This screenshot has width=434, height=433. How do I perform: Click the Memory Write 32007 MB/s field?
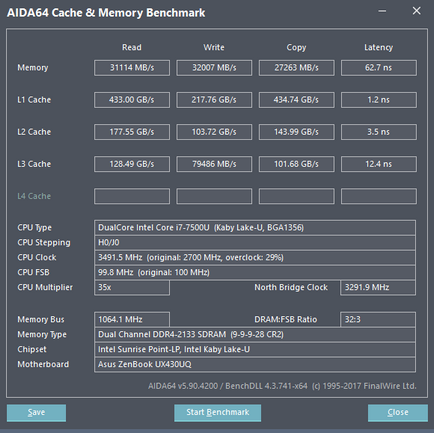[x=214, y=68]
